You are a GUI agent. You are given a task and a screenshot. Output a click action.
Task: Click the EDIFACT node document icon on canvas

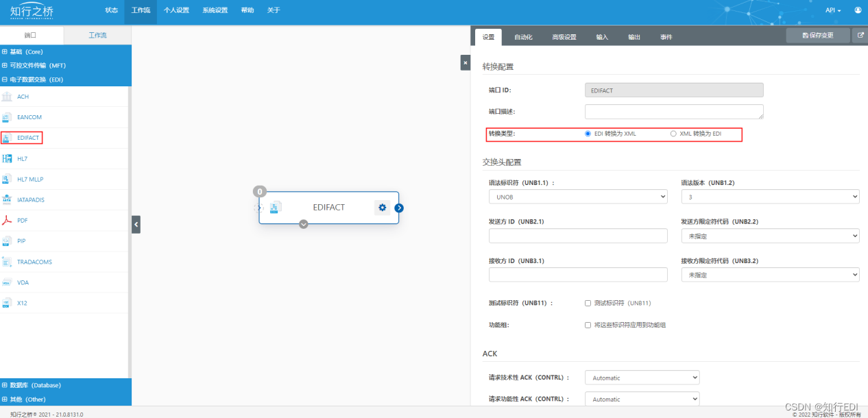[275, 208]
